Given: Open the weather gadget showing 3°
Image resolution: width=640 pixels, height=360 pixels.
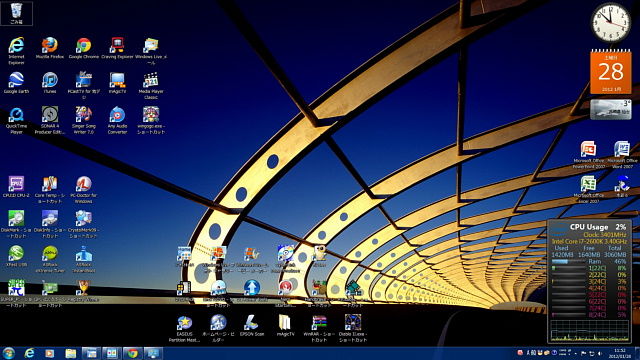Looking at the screenshot, I should [x=611, y=109].
